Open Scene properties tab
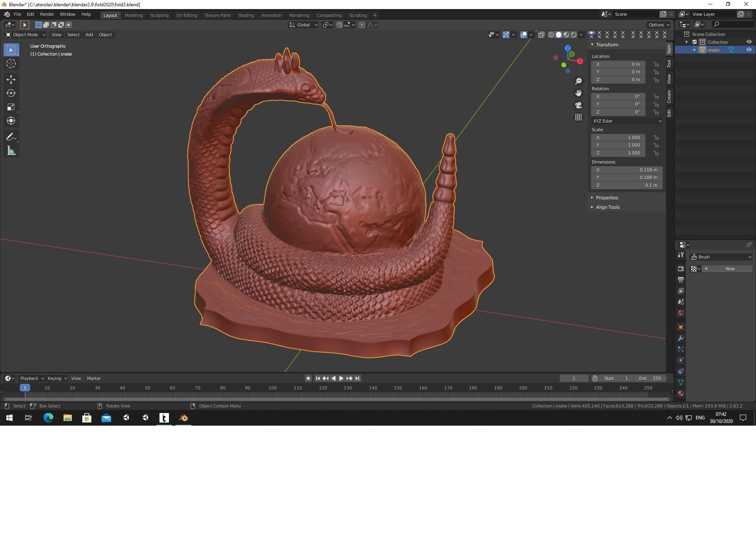 tap(681, 302)
